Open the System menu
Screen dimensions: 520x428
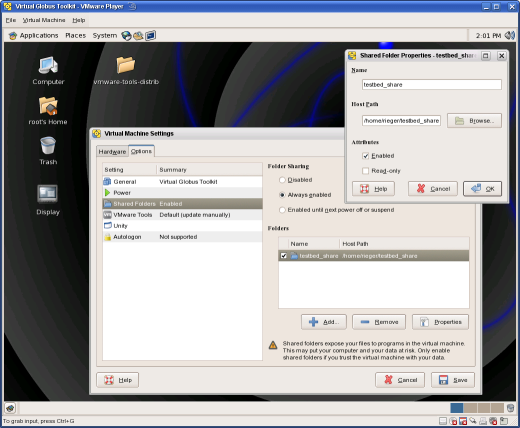[x=105, y=35]
